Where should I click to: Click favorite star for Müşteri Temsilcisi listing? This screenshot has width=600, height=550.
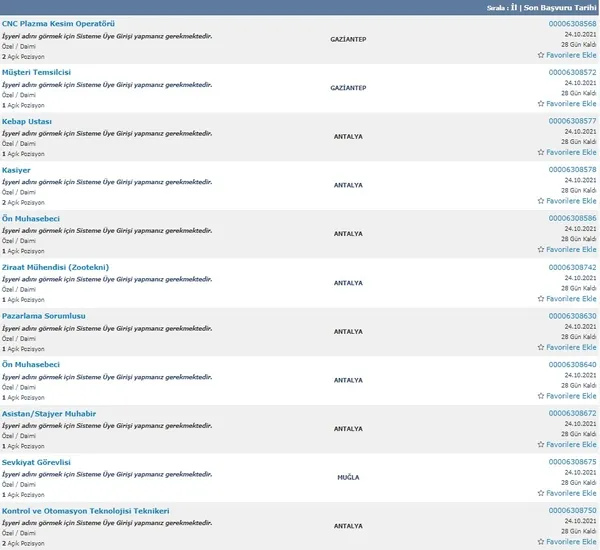coord(566,104)
